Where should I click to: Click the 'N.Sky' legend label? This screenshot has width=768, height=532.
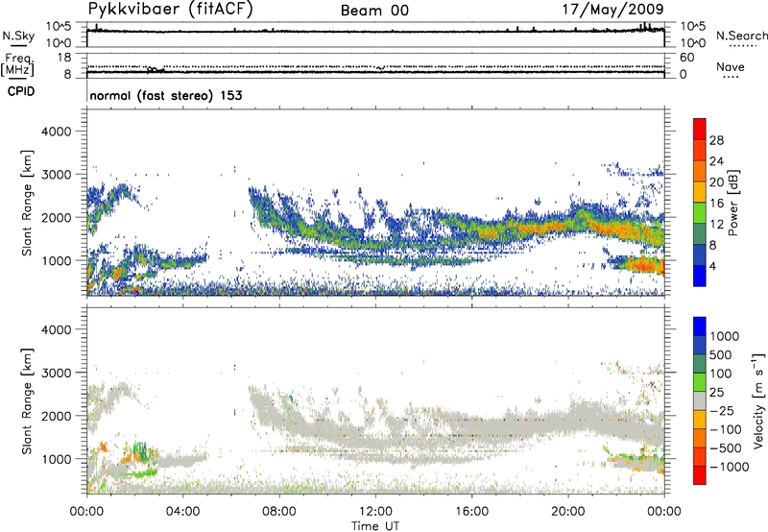18,36
